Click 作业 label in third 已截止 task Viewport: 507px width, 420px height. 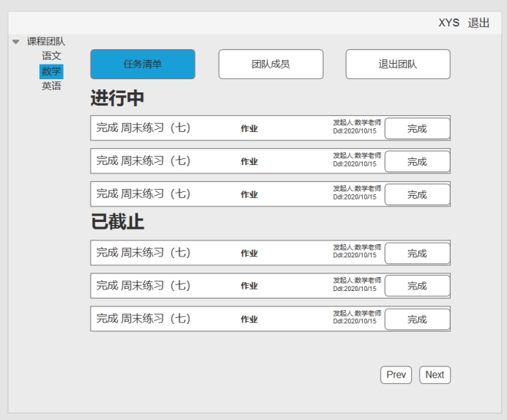249,320
